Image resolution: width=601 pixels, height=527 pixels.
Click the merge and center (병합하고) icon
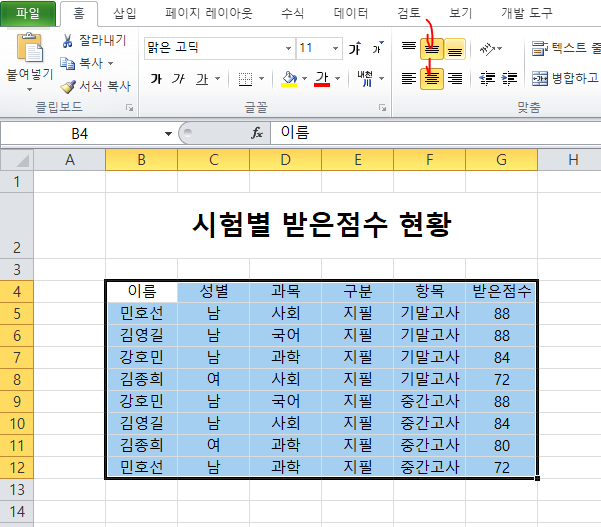(x=540, y=79)
